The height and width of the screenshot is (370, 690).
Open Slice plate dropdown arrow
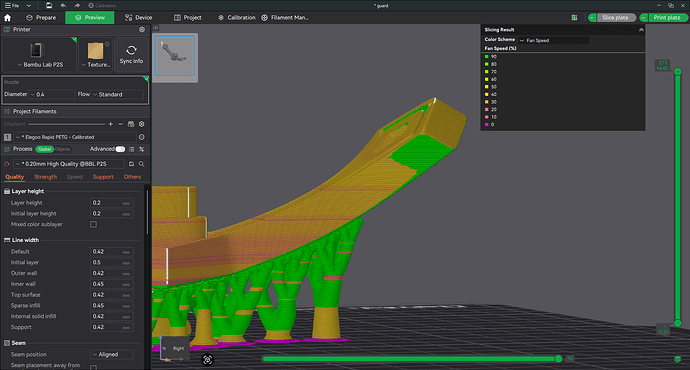tap(592, 18)
